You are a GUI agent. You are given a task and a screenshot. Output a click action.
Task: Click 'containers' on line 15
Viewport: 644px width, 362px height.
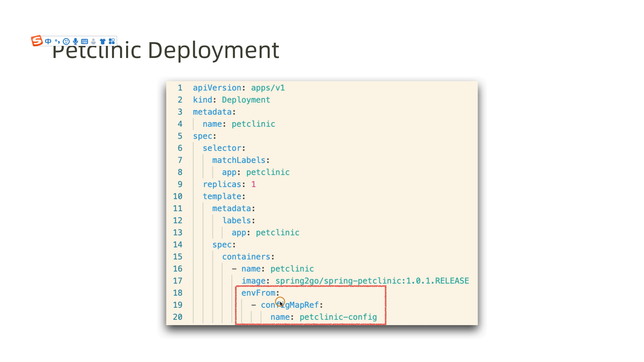pyautogui.click(x=246, y=257)
